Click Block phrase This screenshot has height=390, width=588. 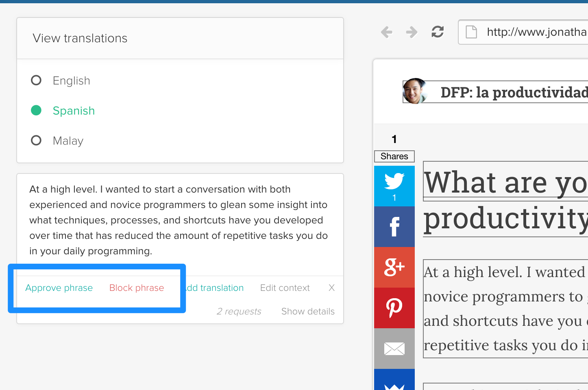pyautogui.click(x=137, y=288)
